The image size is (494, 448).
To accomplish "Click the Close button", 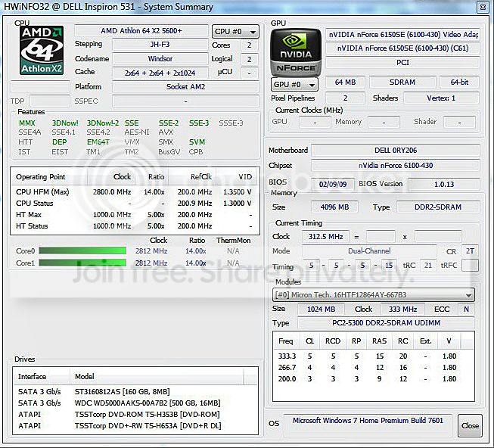I will 470,425.
